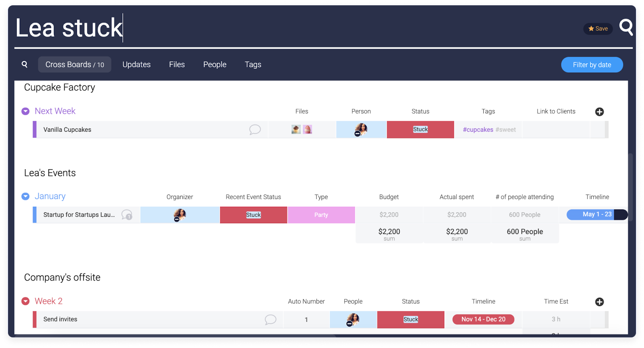
Task: Click the person avatar in Vanilla Cupcakes row
Action: 361,129
